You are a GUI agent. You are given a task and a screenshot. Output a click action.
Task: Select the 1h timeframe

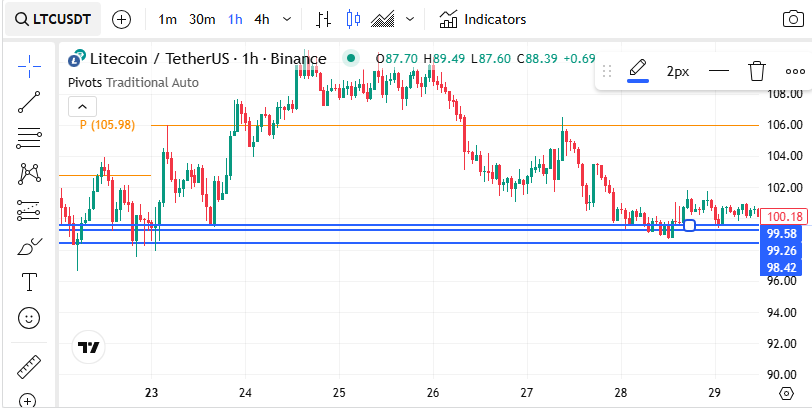235,20
